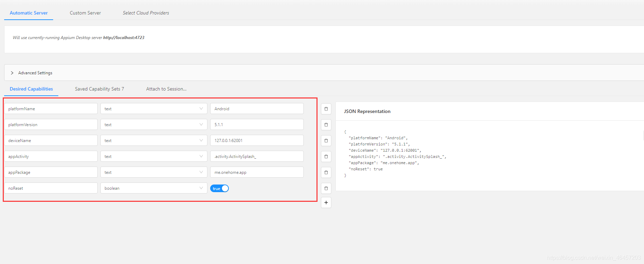Delete the appActivity capability row

(x=326, y=157)
